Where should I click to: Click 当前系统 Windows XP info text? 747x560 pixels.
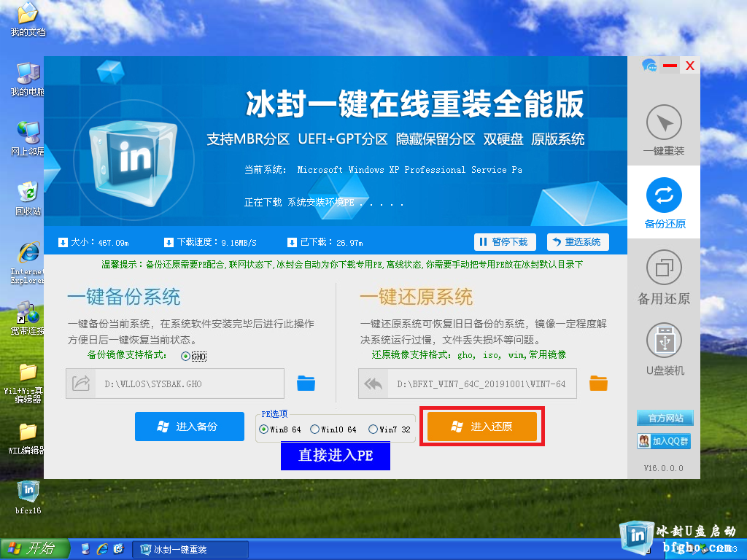pyautogui.click(x=383, y=169)
